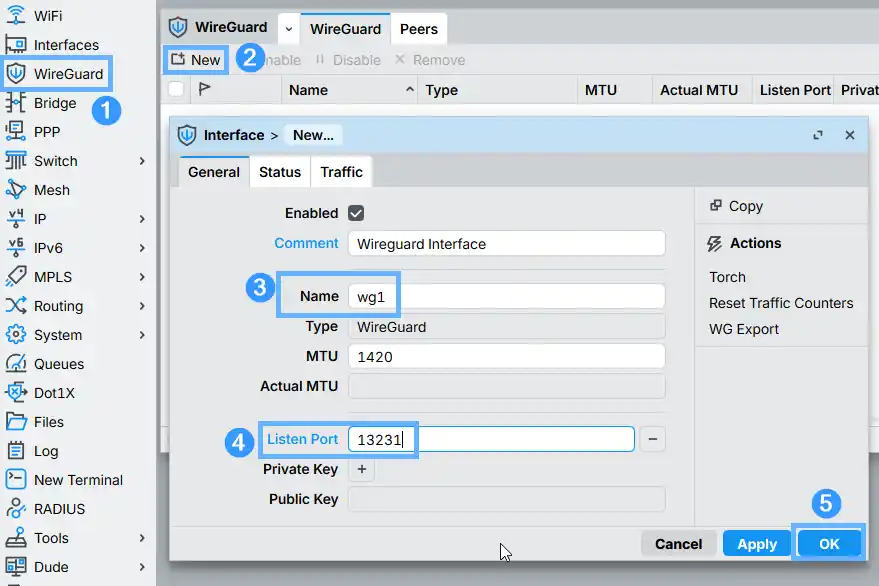Open the Interfaces sidebar icon
The image size is (879, 586).
click(16, 44)
